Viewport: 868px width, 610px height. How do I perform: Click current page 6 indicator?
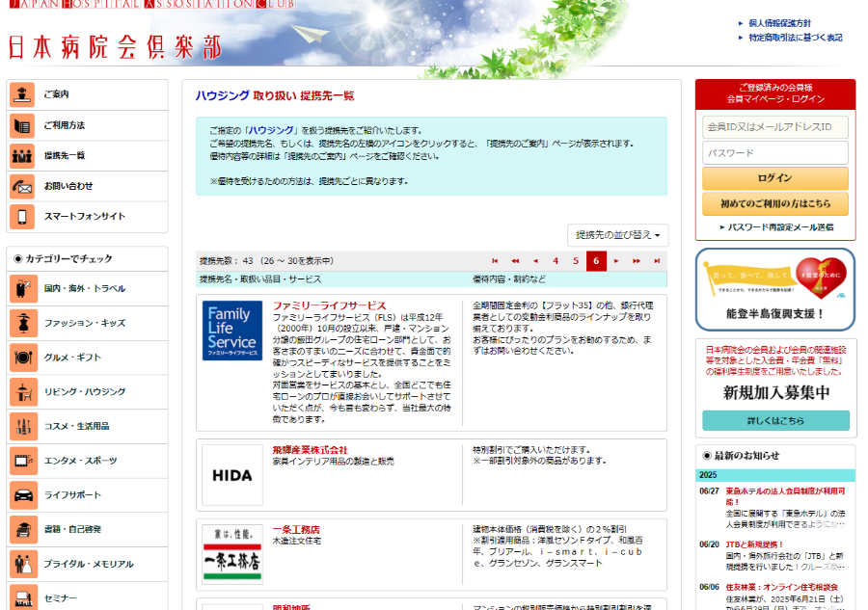[x=596, y=261]
